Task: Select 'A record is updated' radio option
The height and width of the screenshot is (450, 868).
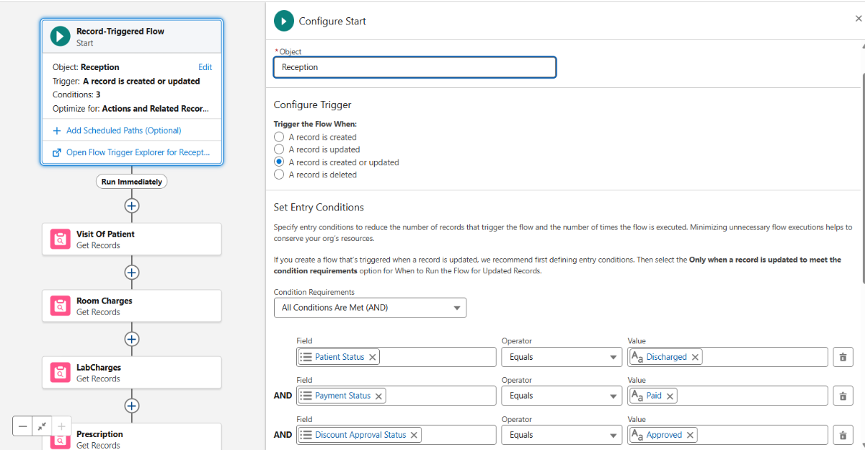Action: [279, 149]
